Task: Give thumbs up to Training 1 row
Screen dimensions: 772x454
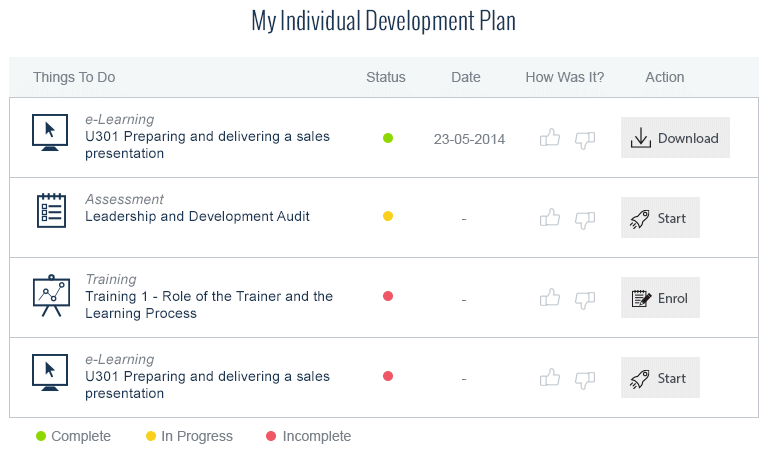Action: pyautogui.click(x=550, y=297)
